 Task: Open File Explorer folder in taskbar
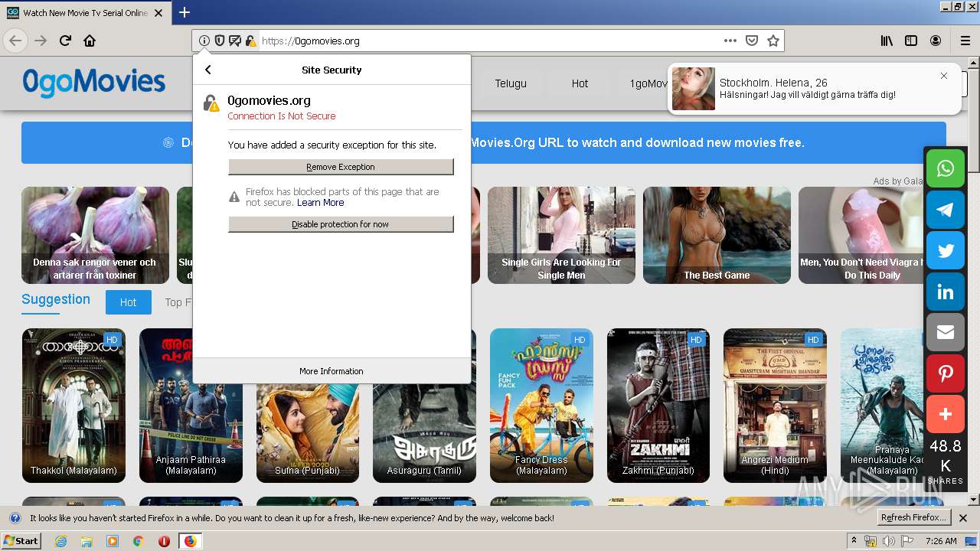pos(87,541)
